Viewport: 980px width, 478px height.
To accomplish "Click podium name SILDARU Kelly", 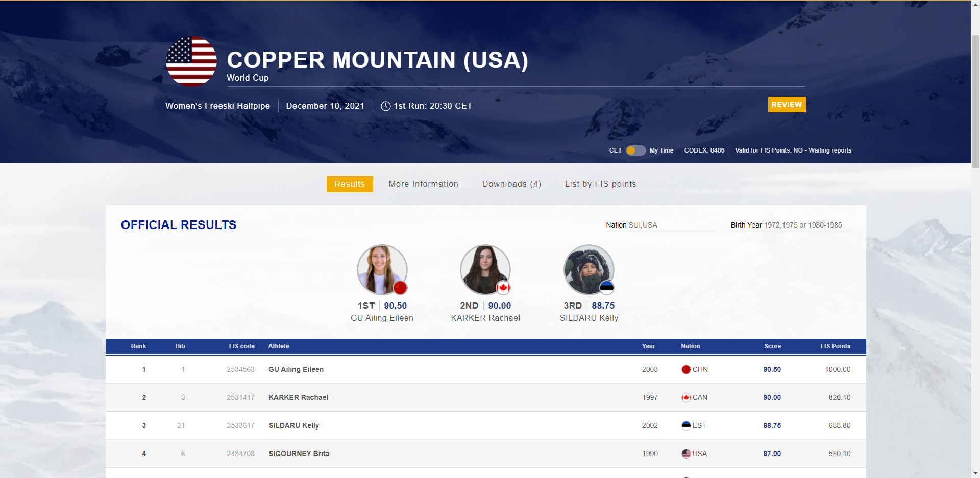I will coord(589,318).
